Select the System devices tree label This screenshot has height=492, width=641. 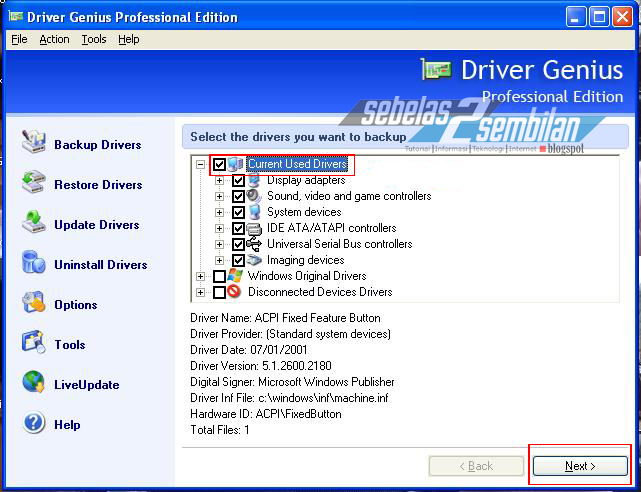(x=304, y=212)
